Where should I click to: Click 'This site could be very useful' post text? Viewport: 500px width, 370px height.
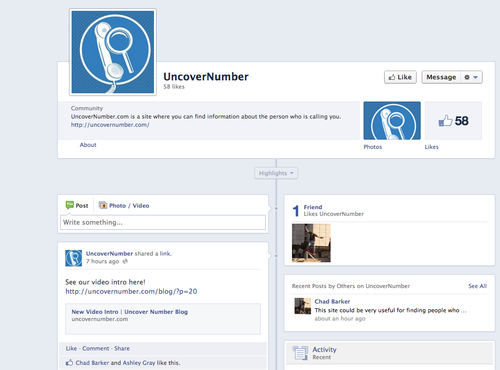click(390, 310)
